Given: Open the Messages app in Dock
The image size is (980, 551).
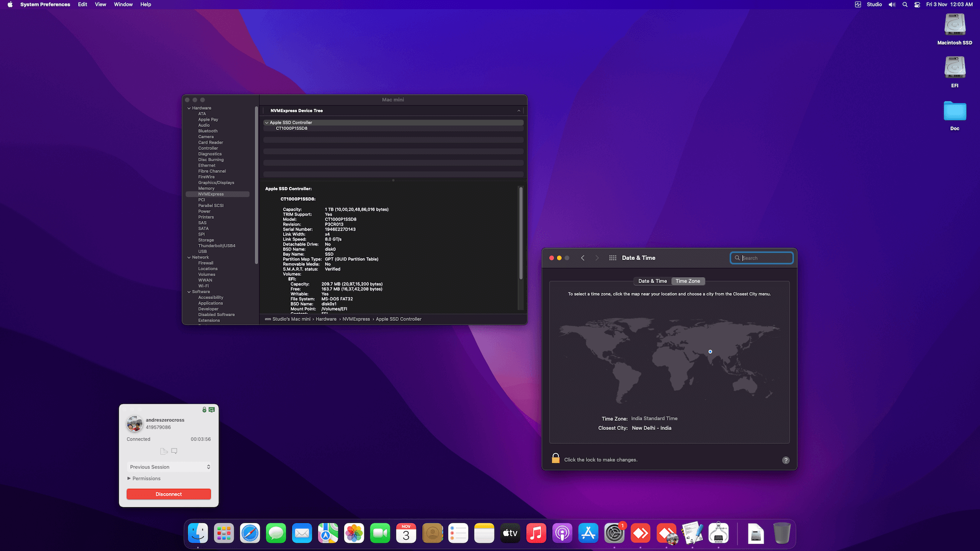Looking at the screenshot, I should point(276,534).
